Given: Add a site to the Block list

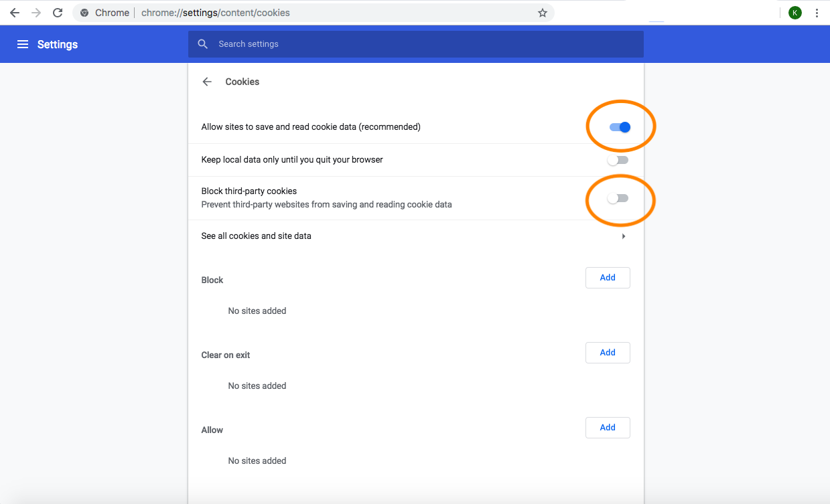Looking at the screenshot, I should click(x=608, y=278).
